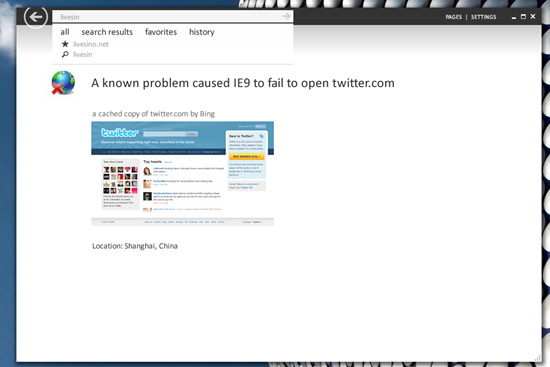Open SETTINGS in the title bar
This screenshot has width=550, height=367.
(x=483, y=17)
